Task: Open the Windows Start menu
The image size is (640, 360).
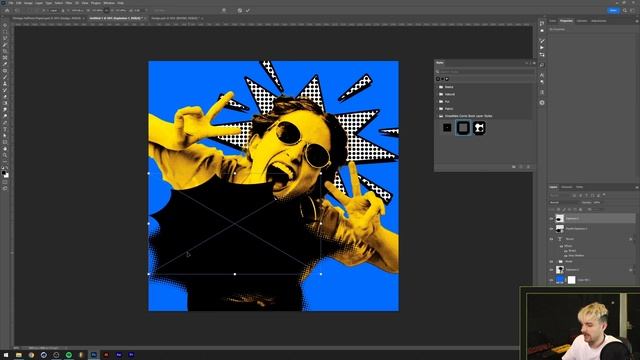Action: [x=6, y=355]
